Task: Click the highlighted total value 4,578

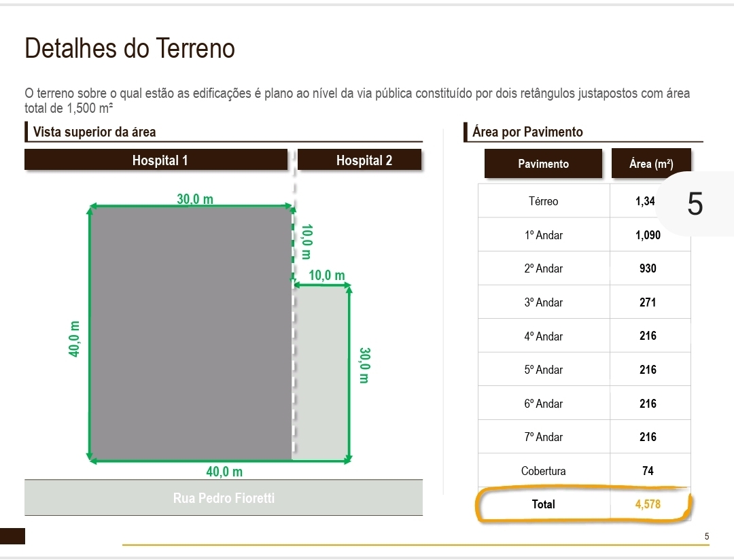Action: click(x=648, y=504)
